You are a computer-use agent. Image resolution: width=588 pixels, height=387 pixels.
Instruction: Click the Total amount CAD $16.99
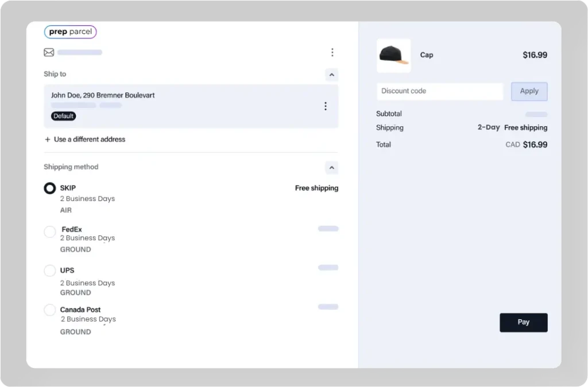[527, 145]
